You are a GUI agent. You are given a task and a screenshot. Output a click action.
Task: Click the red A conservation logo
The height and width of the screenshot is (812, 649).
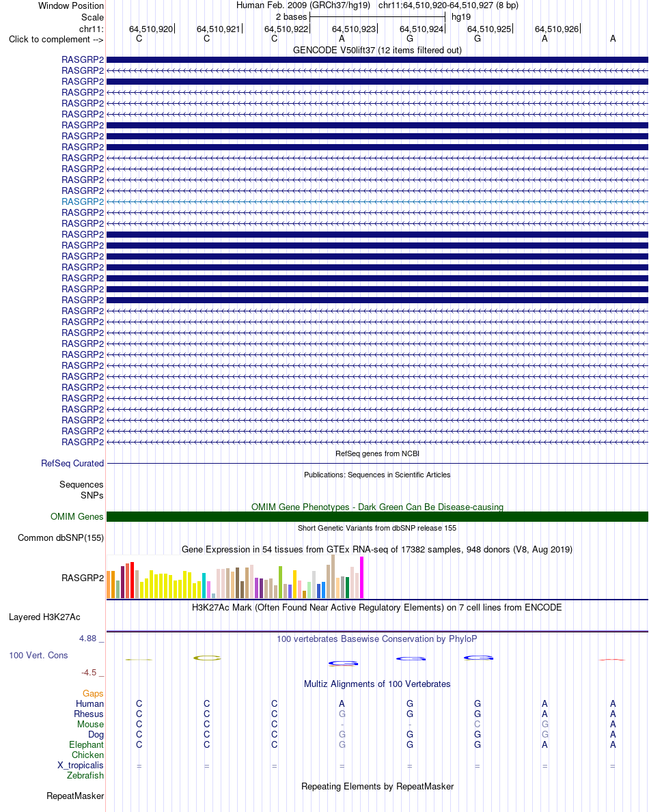pyautogui.click(x=612, y=660)
